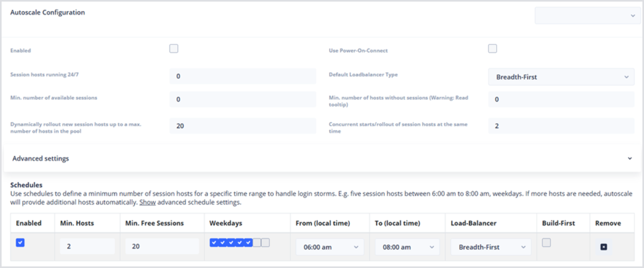Viewport: 644px width, 268px height.
Task: Toggle the Enabled autoscale checkbox
Action: [x=174, y=49]
